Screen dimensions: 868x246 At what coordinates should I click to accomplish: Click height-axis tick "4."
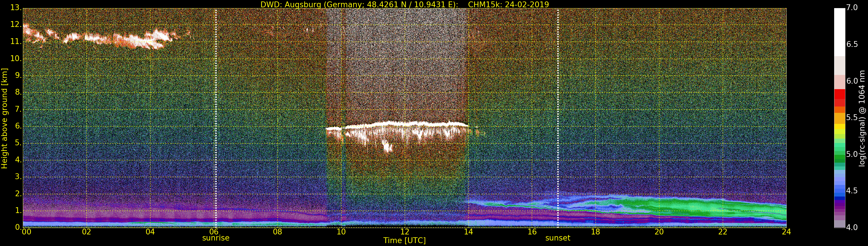(x=18, y=160)
